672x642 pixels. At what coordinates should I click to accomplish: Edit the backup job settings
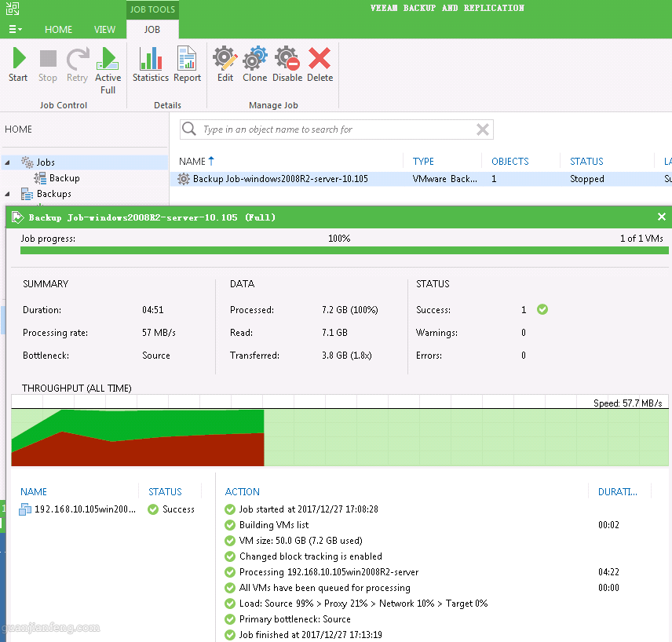[225, 64]
